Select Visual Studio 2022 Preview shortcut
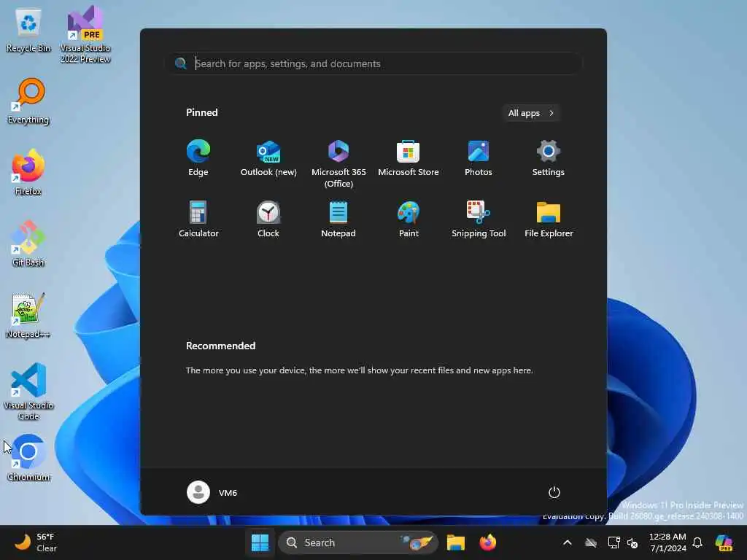The width and height of the screenshot is (747, 560). tap(85, 34)
